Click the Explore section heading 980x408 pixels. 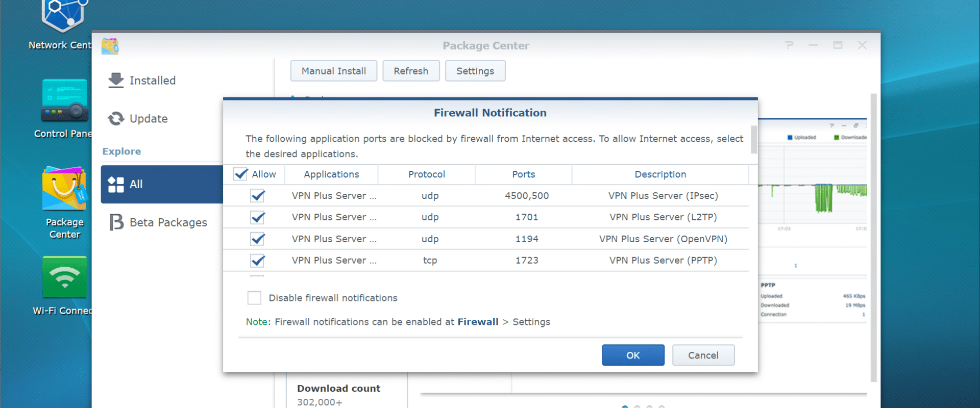point(121,151)
